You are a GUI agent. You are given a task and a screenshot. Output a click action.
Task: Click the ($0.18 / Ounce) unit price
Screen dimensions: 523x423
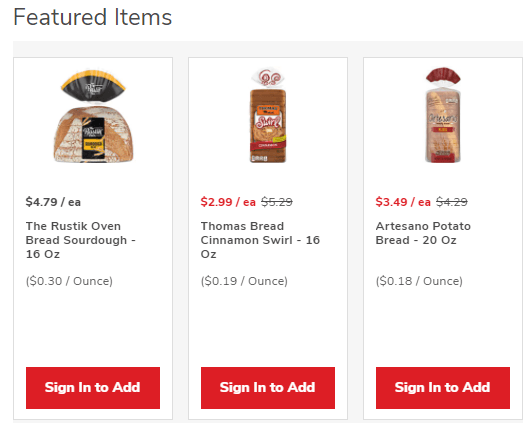tap(419, 281)
